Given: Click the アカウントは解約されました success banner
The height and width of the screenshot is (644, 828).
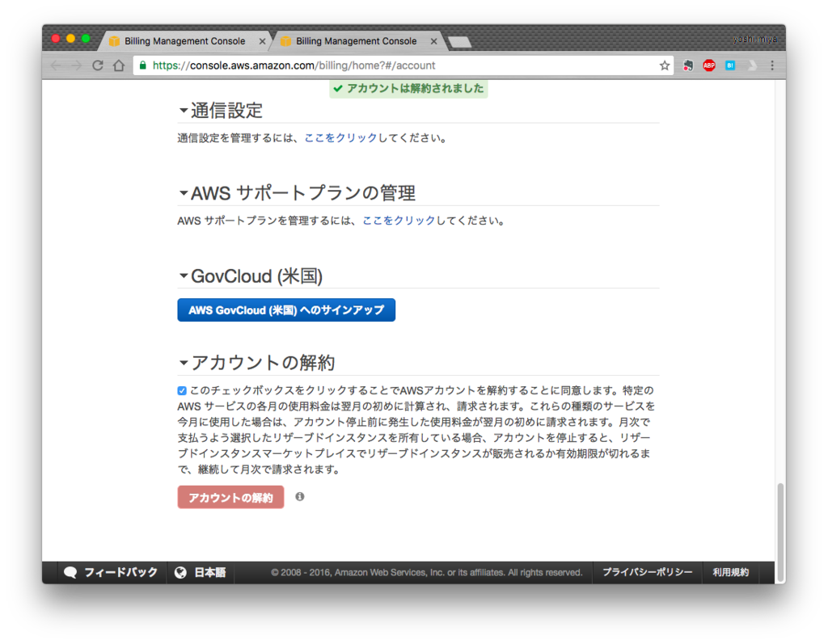Looking at the screenshot, I should tap(408, 89).
